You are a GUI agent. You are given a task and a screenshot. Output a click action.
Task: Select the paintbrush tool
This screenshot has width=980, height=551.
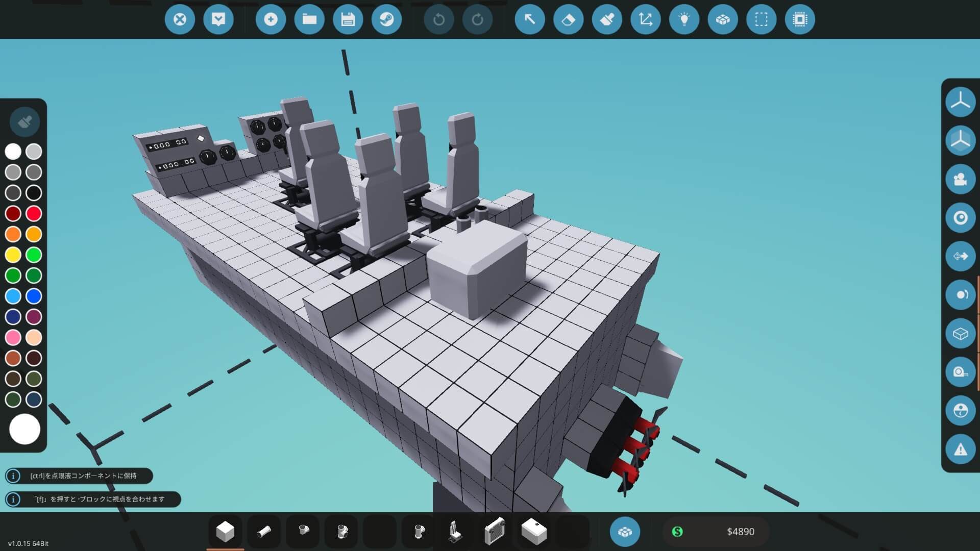tap(607, 19)
